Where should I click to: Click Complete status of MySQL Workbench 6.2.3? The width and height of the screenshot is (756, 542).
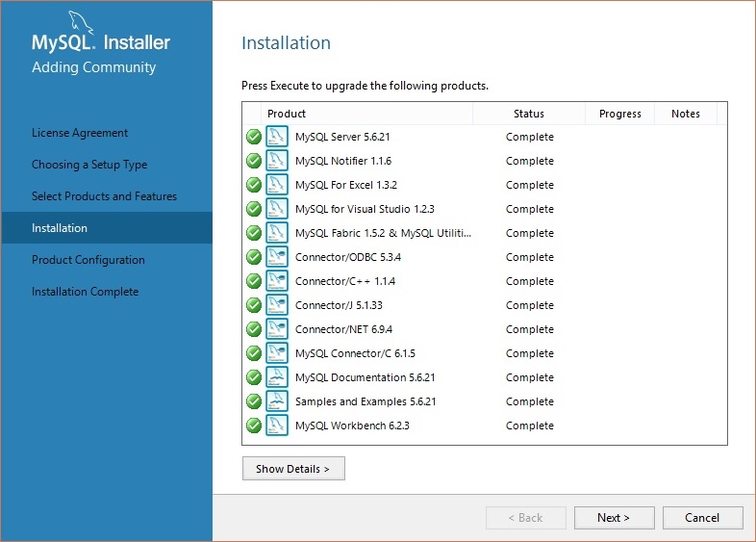(x=530, y=426)
